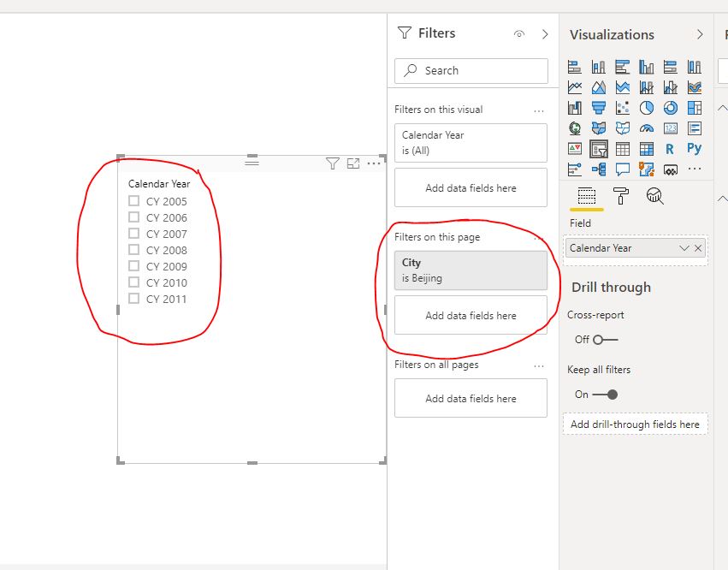The width and height of the screenshot is (728, 570).
Task: Select the Stacked column chart visual
Action: coord(599,68)
